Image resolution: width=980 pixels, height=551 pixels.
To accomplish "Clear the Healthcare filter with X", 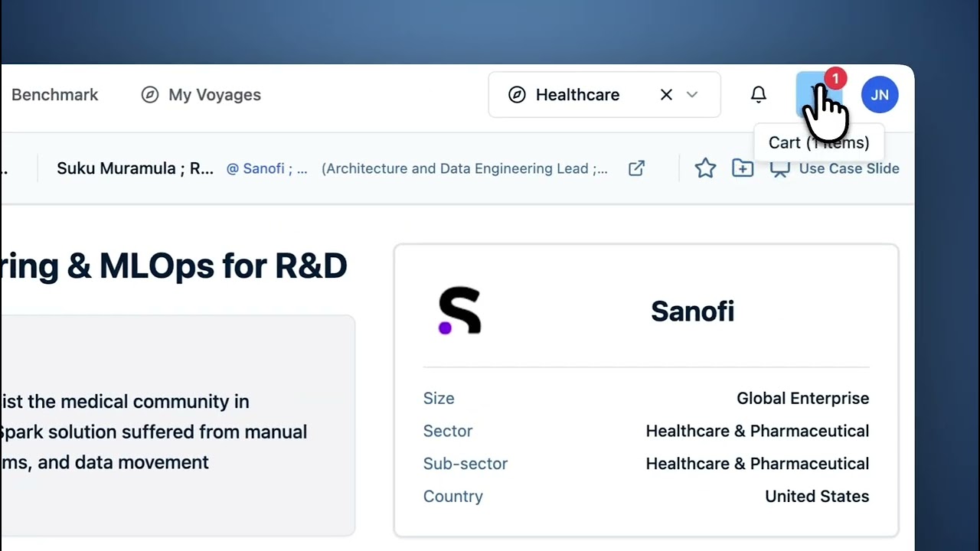I will [x=666, y=95].
